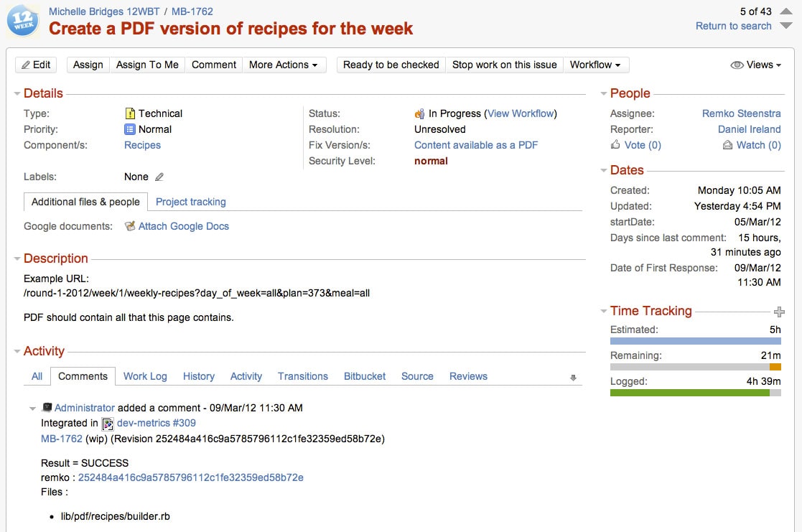Click the Attach Google Docs icon
Image resolution: width=802 pixels, height=532 pixels.
click(x=131, y=226)
